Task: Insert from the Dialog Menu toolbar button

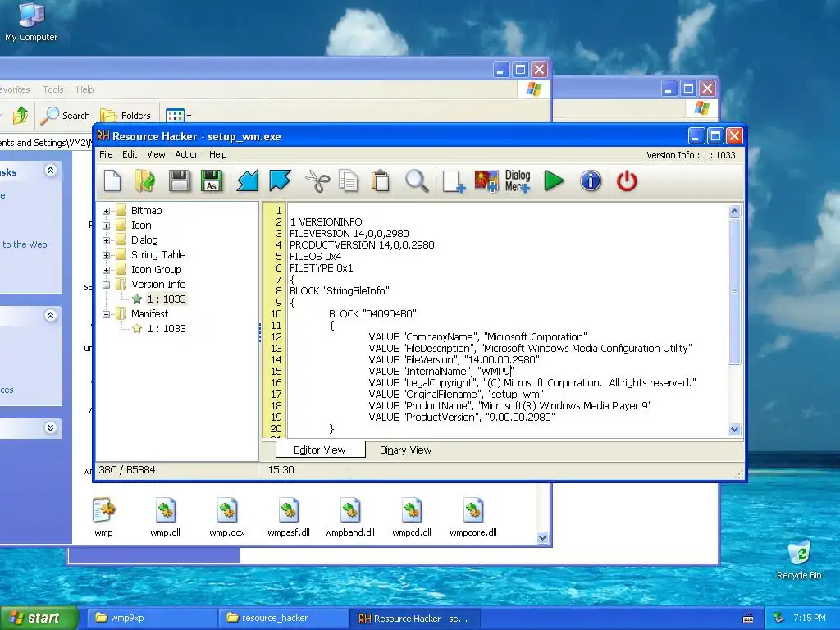Action: coord(518,181)
